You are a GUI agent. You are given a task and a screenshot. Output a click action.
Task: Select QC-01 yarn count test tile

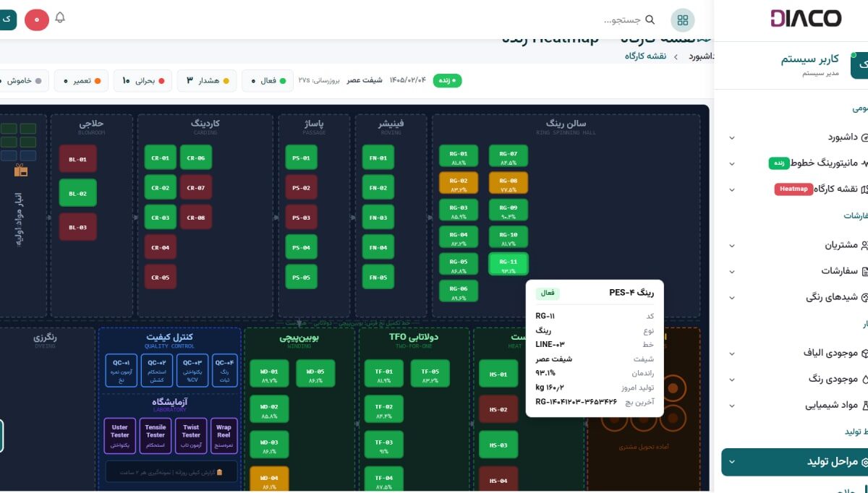point(121,371)
